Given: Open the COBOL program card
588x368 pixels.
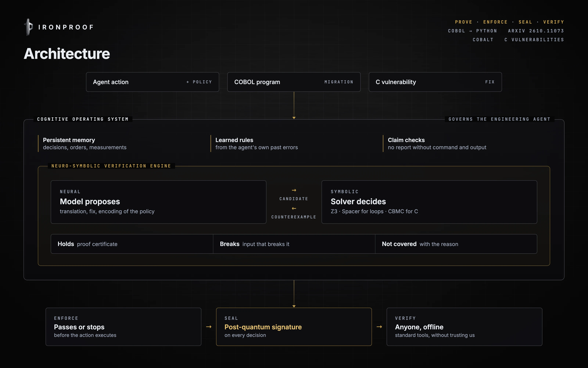Looking at the screenshot, I should pos(294,82).
